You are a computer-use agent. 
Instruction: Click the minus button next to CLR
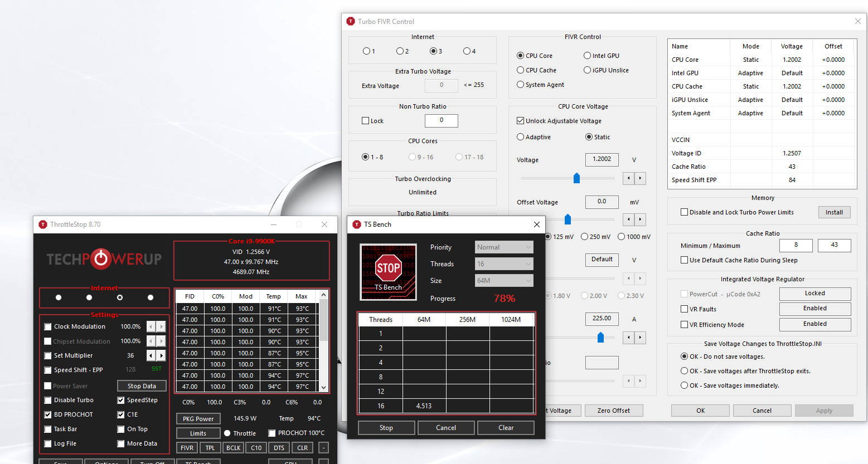[x=323, y=448]
